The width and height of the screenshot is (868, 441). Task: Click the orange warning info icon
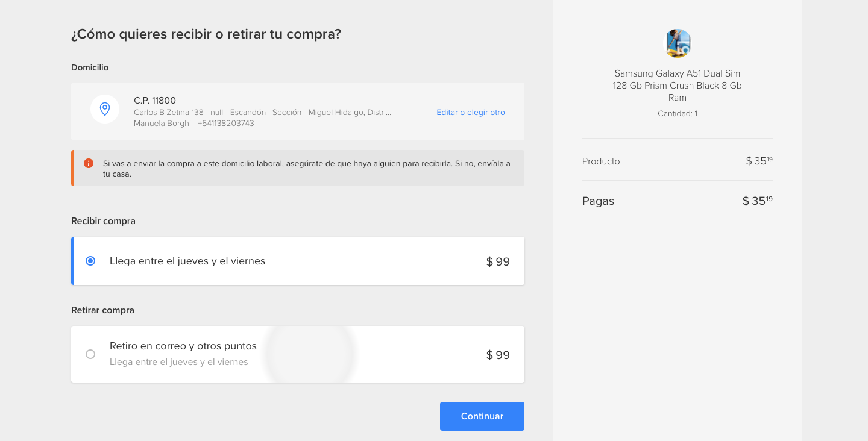click(89, 163)
